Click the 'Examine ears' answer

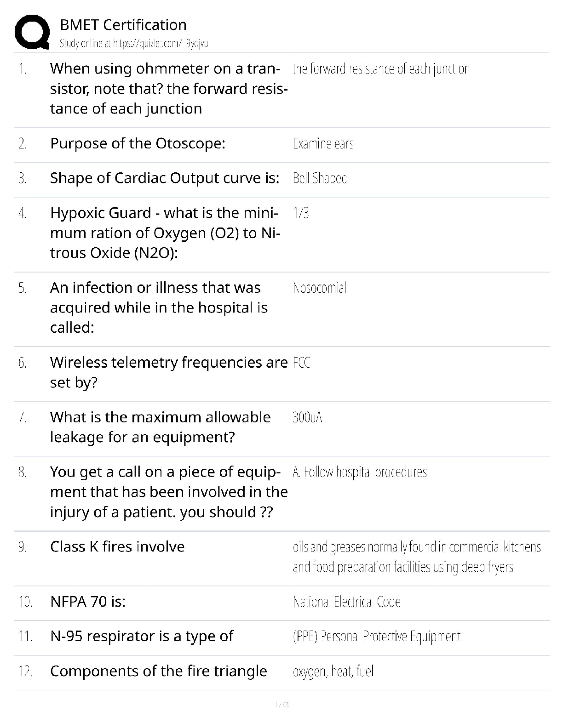pyautogui.click(x=323, y=144)
